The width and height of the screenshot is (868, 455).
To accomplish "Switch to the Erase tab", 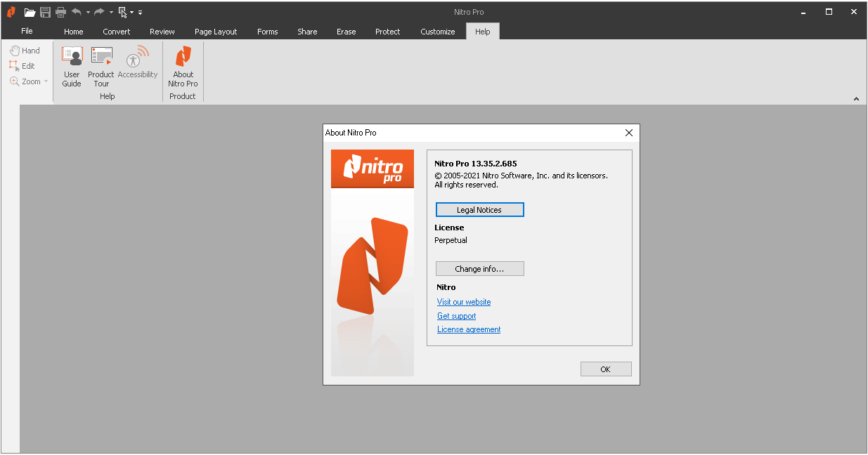I will tap(346, 32).
